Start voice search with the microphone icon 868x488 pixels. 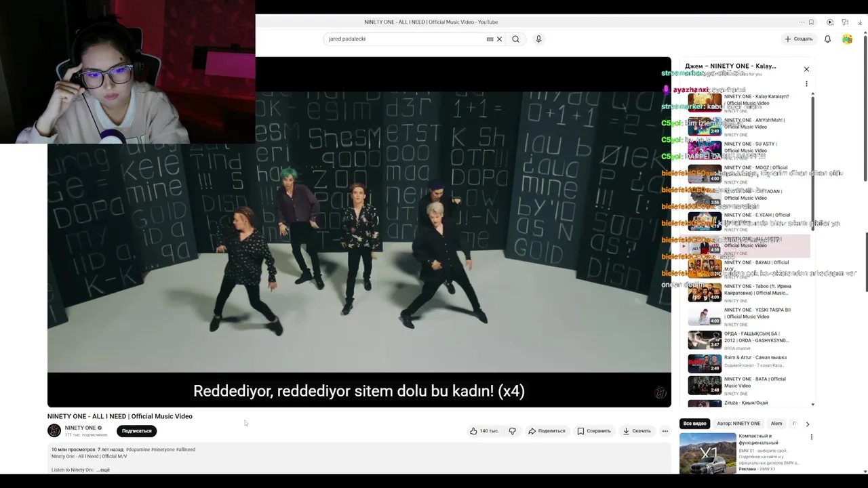pos(538,39)
